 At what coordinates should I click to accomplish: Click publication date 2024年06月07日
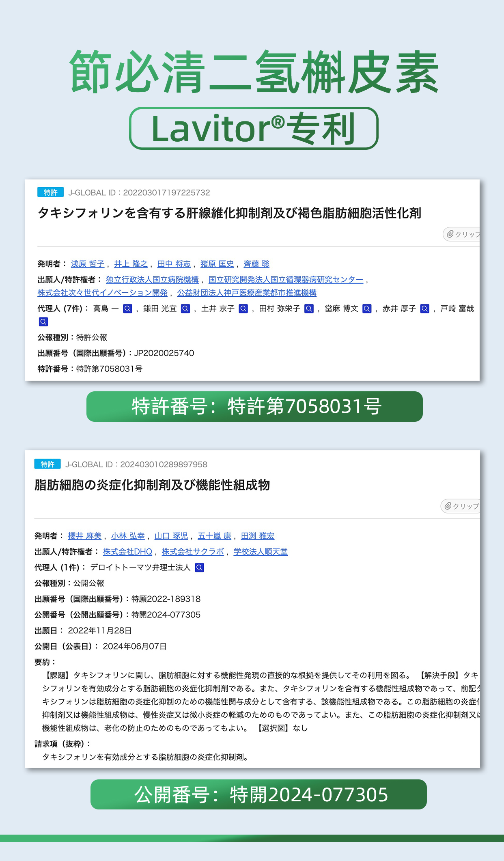(x=135, y=647)
